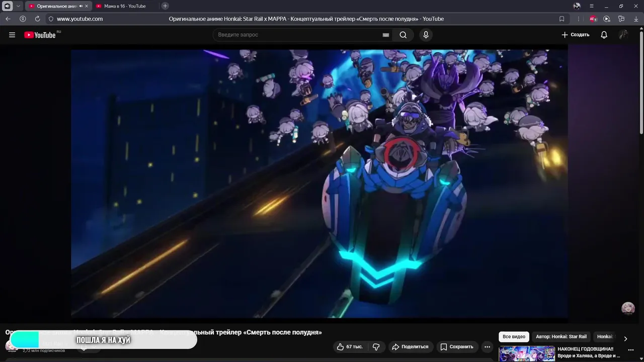
Task: Close the Оригинальное аниме tab
Action: coord(87,6)
